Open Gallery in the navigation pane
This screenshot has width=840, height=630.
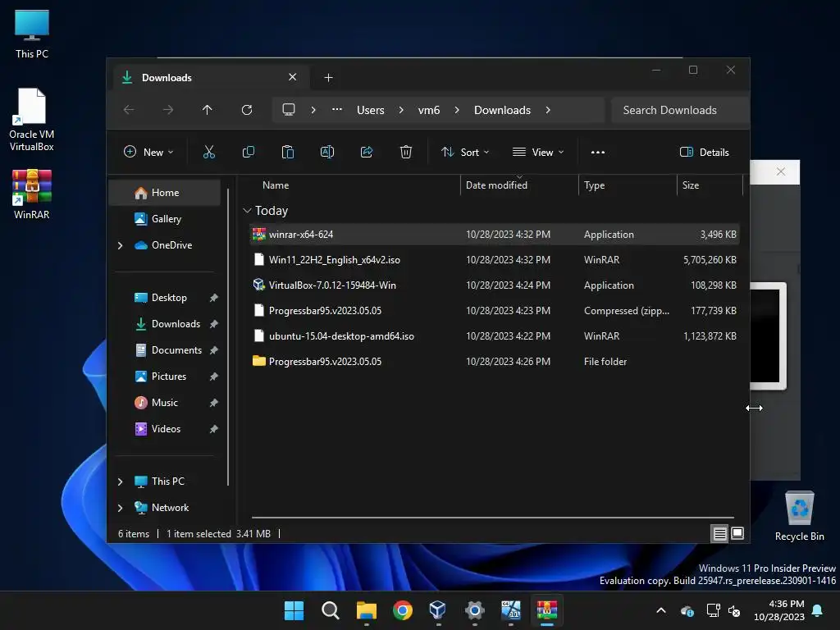click(x=166, y=218)
